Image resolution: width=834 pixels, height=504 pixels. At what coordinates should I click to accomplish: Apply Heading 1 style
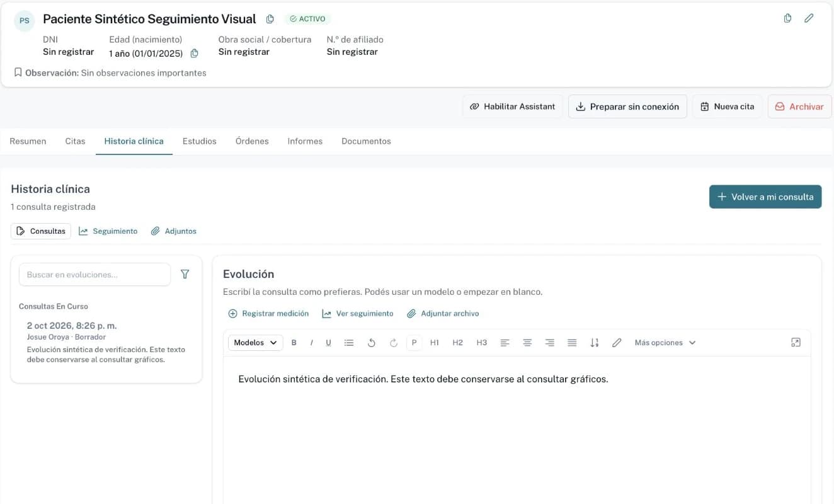pyautogui.click(x=435, y=343)
